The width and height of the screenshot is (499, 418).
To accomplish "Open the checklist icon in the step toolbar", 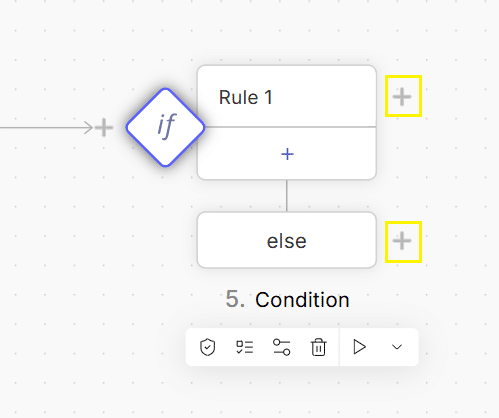I will 245,347.
